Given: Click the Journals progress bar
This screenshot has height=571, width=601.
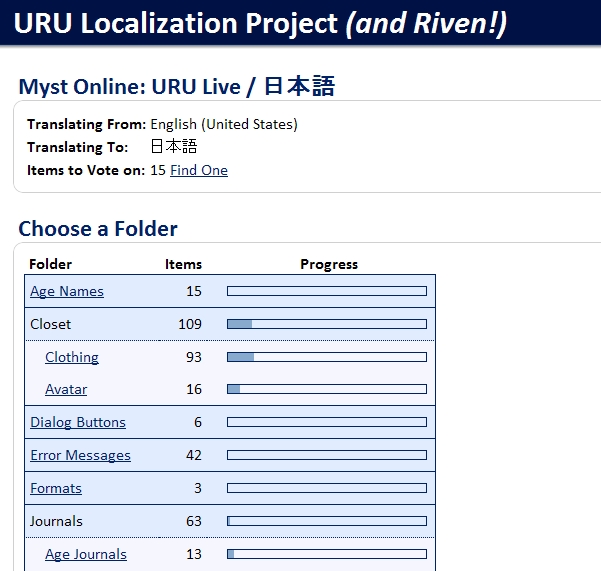Looking at the screenshot, I should (x=327, y=521).
